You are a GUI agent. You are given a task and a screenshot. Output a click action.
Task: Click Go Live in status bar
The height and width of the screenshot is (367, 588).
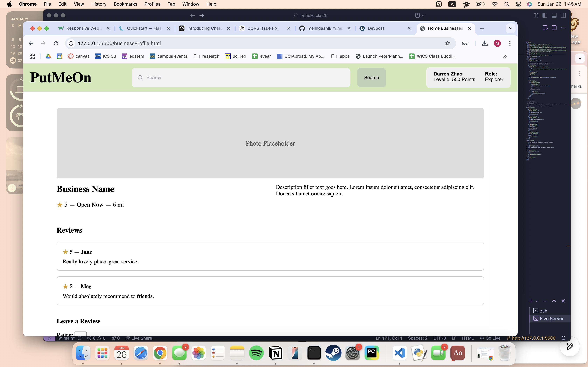(x=490, y=338)
